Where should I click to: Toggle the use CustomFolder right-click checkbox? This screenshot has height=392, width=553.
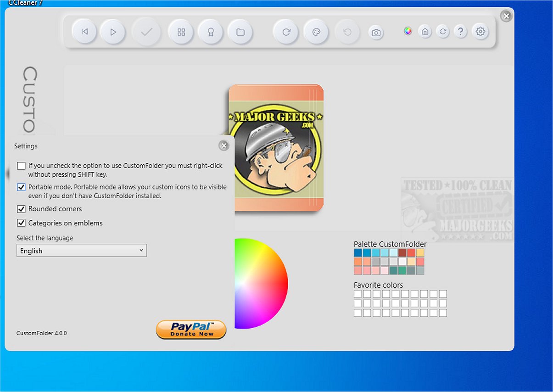(21, 166)
